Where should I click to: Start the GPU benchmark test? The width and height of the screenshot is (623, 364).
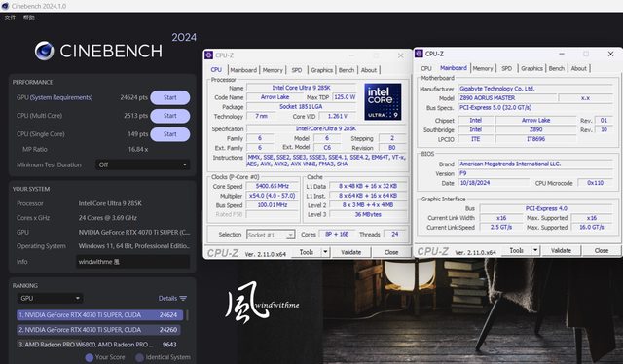[x=170, y=97]
